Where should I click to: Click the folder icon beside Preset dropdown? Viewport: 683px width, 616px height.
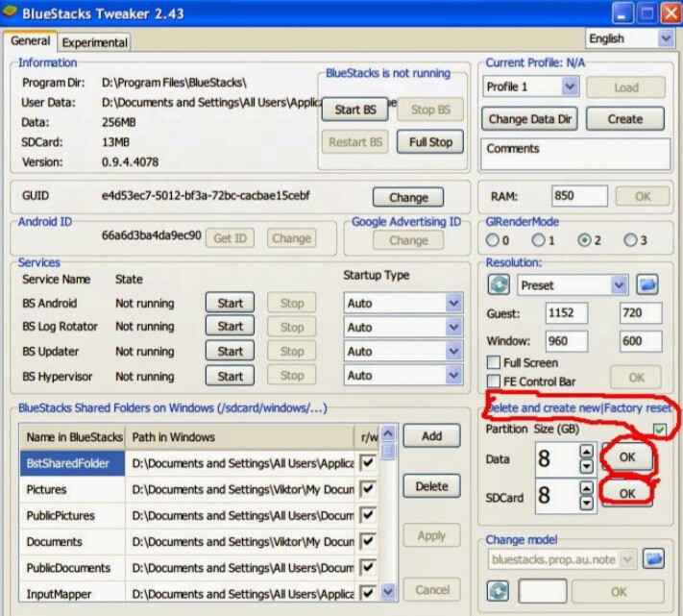pos(647,285)
